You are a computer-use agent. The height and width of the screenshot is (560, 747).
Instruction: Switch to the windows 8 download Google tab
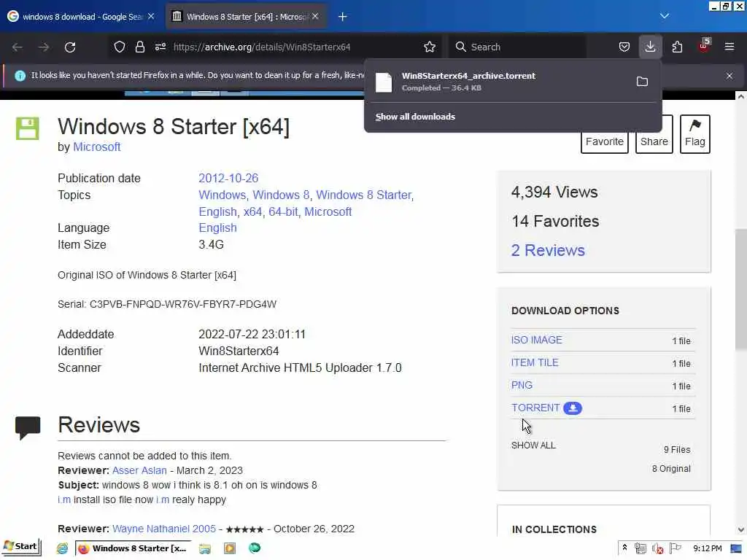tap(82, 17)
